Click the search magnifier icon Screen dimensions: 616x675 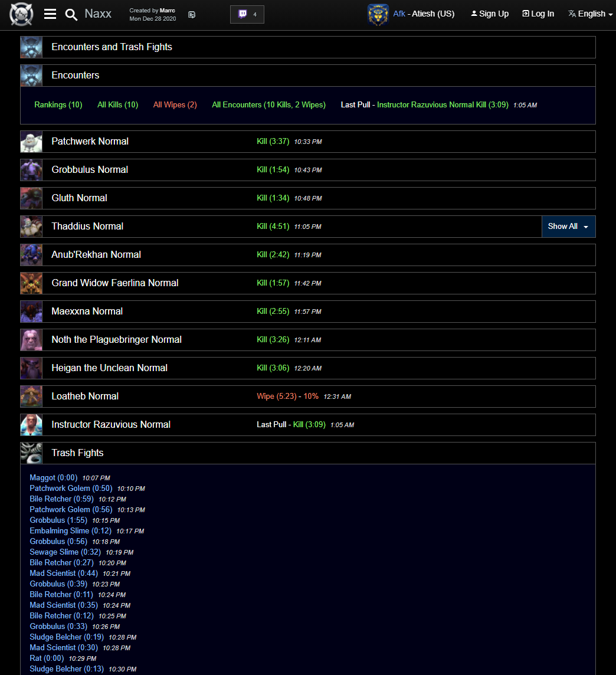pos(71,15)
